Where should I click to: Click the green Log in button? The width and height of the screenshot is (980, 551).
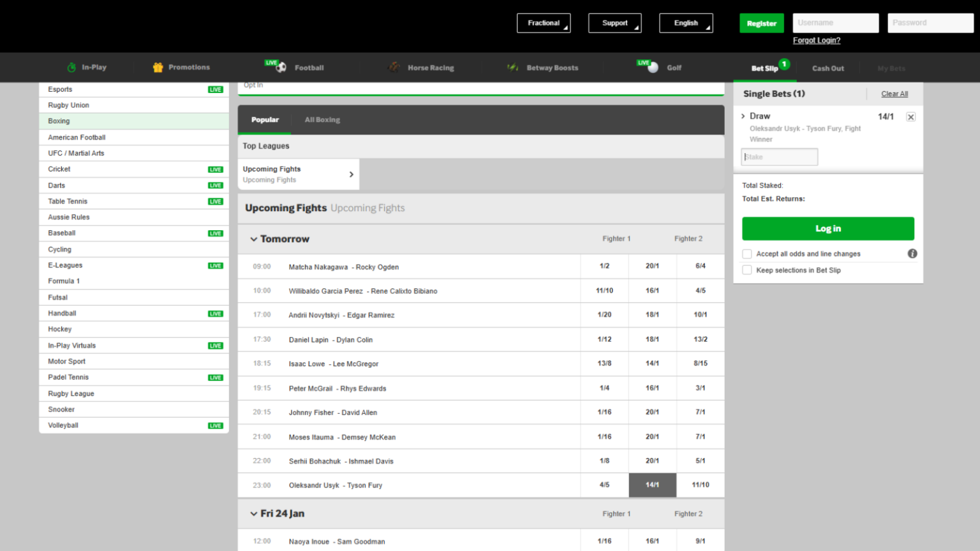828,229
